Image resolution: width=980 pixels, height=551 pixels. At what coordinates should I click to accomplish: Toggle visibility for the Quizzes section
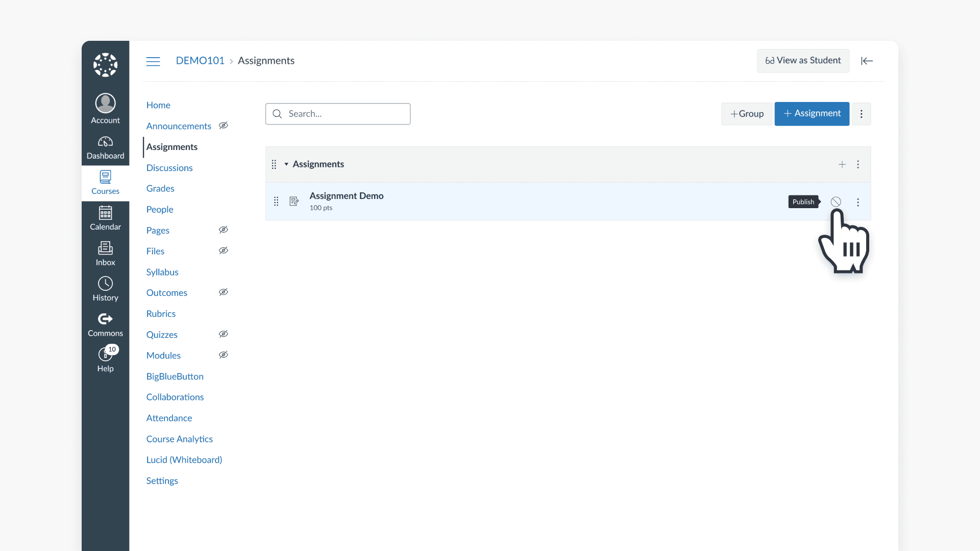click(223, 334)
